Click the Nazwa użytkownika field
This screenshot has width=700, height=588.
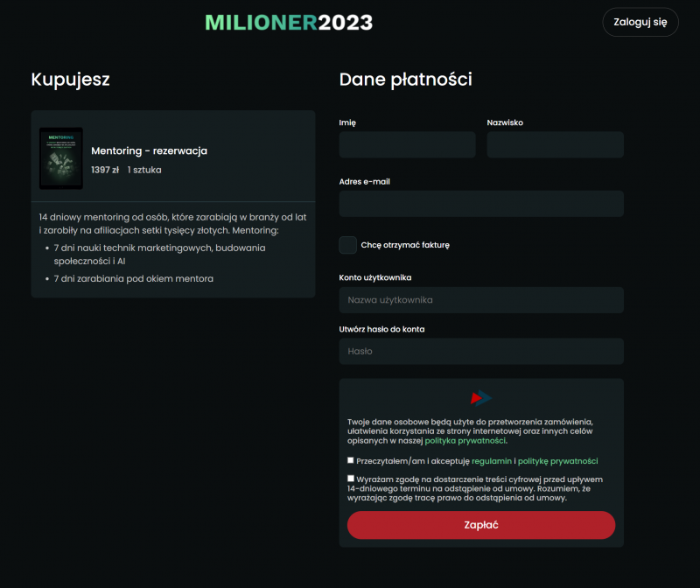[x=481, y=300]
